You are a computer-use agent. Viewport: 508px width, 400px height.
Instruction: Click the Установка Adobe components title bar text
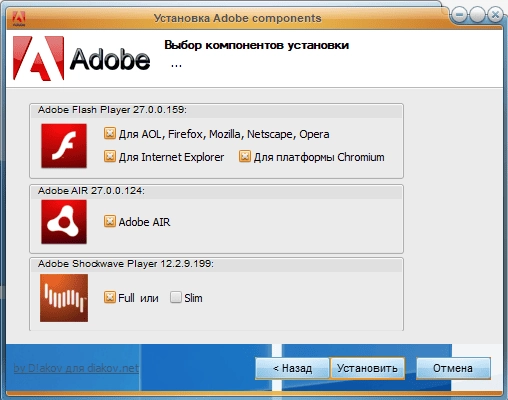238,18
